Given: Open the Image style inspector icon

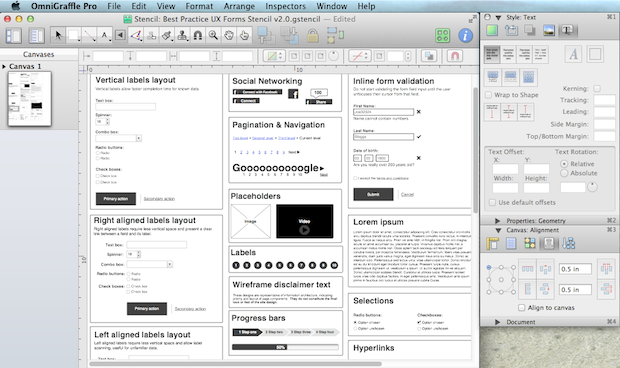Looking at the screenshot, I should pos(548,30).
